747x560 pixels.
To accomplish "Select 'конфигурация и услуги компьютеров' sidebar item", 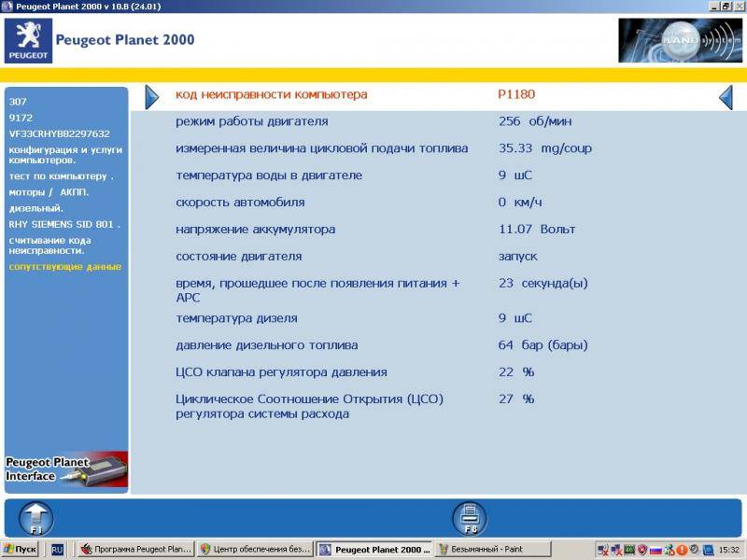I will click(65, 154).
